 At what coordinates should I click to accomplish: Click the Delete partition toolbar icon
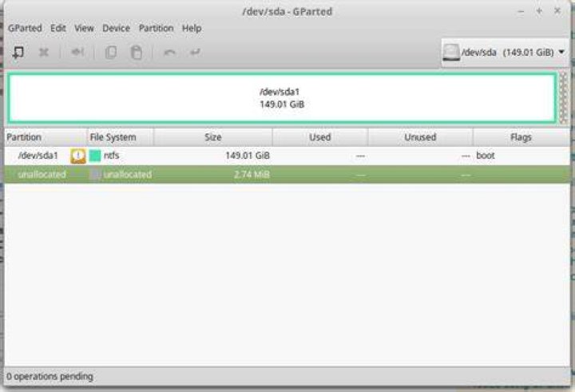pyautogui.click(x=44, y=53)
